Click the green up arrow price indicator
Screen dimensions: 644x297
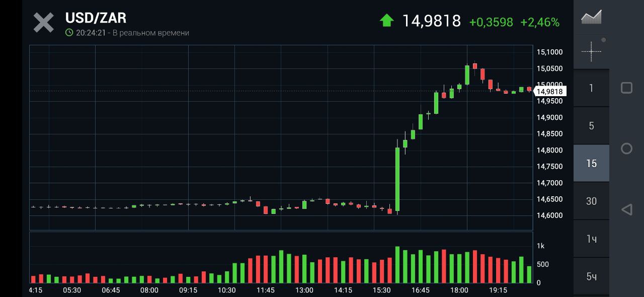[386, 21]
